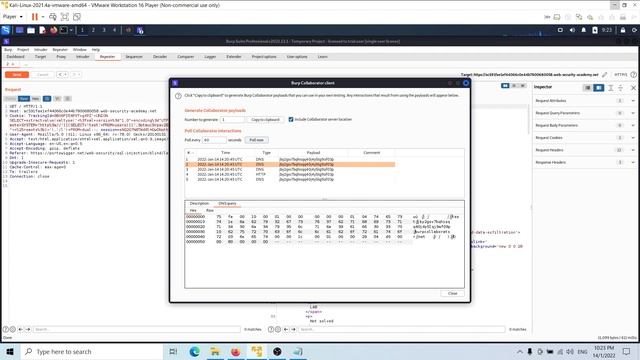Click the Poll now button
The image size is (640, 360).
pos(256,140)
